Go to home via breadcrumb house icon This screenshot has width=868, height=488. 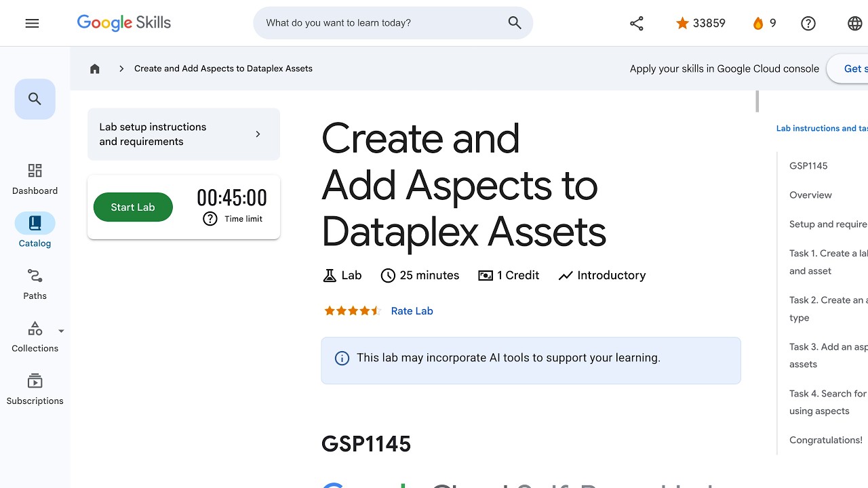pos(95,68)
